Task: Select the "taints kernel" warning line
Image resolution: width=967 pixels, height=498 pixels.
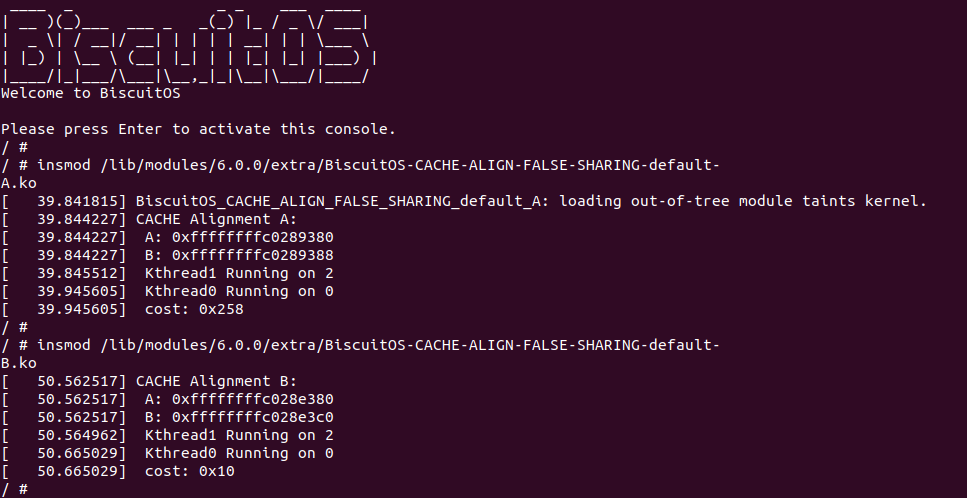Action: pos(531,201)
